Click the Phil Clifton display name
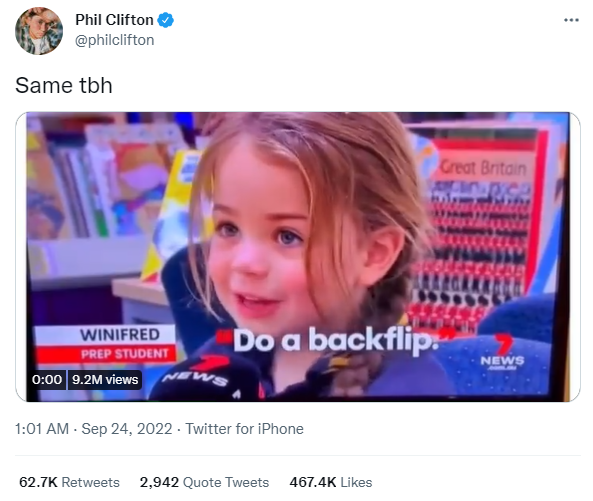 [114, 20]
